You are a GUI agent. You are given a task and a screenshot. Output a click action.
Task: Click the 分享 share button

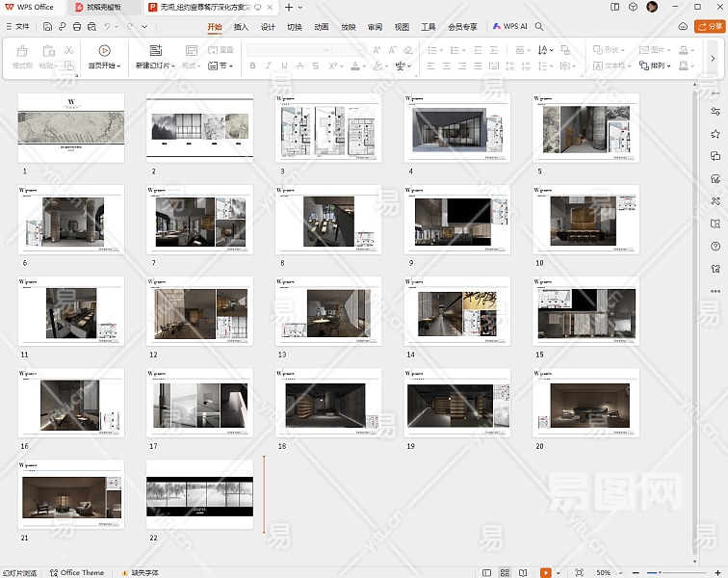tap(709, 27)
